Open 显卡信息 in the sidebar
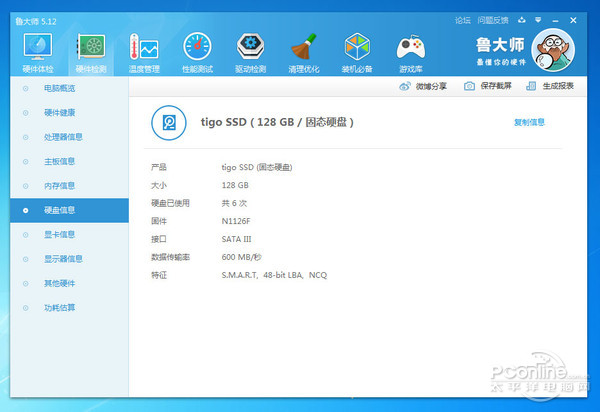 60,234
